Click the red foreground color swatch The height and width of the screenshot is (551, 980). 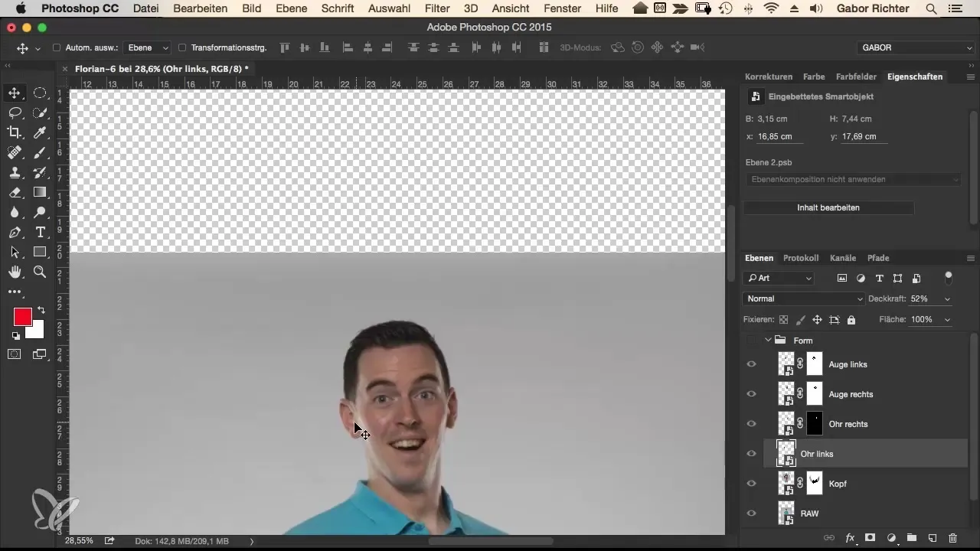21,315
